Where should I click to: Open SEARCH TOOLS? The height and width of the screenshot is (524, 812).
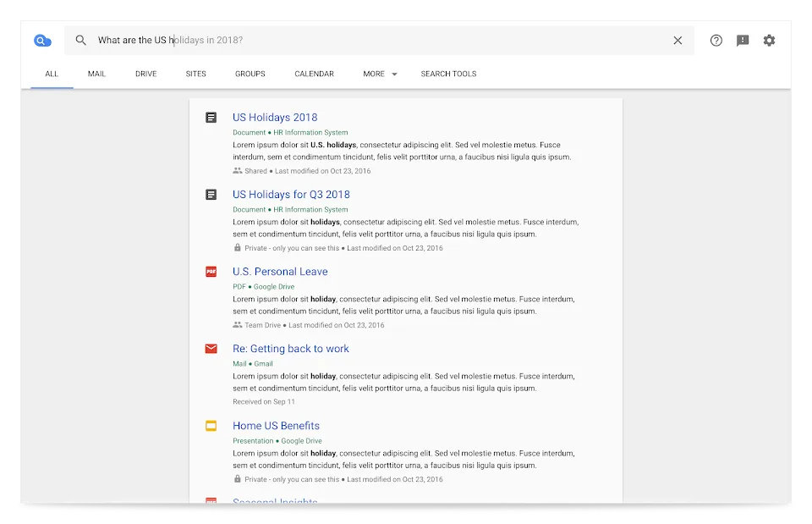(x=448, y=74)
